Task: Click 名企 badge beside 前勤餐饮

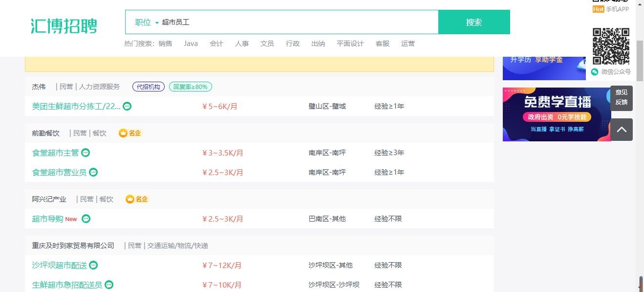Action: click(130, 133)
